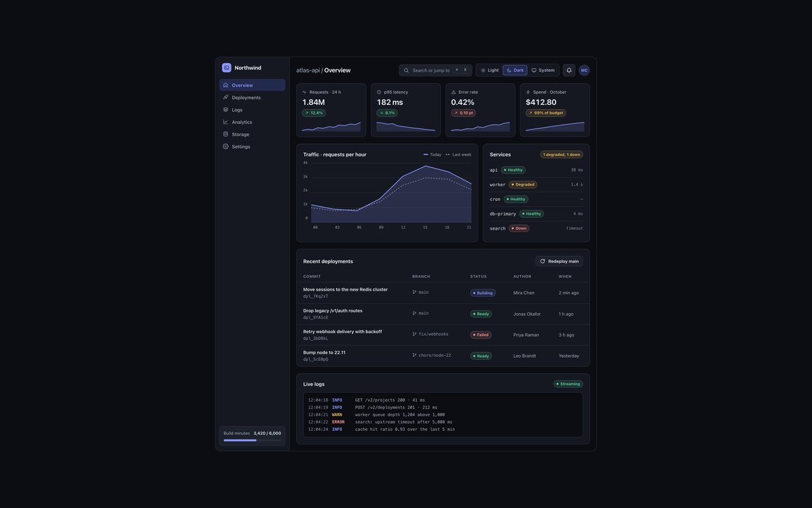Click the Error rate warning icon
The image size is (812, 508).
pyautogui.click(x=453, y=92)
